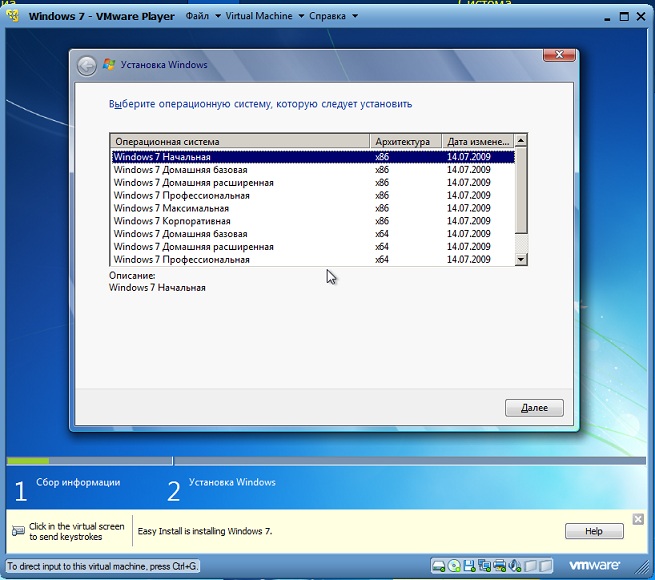The height and width of the screenshot is (580, 655).
Task: Click the arrow next to Справка
Action: pyautogui.click(x=355, y=16)
